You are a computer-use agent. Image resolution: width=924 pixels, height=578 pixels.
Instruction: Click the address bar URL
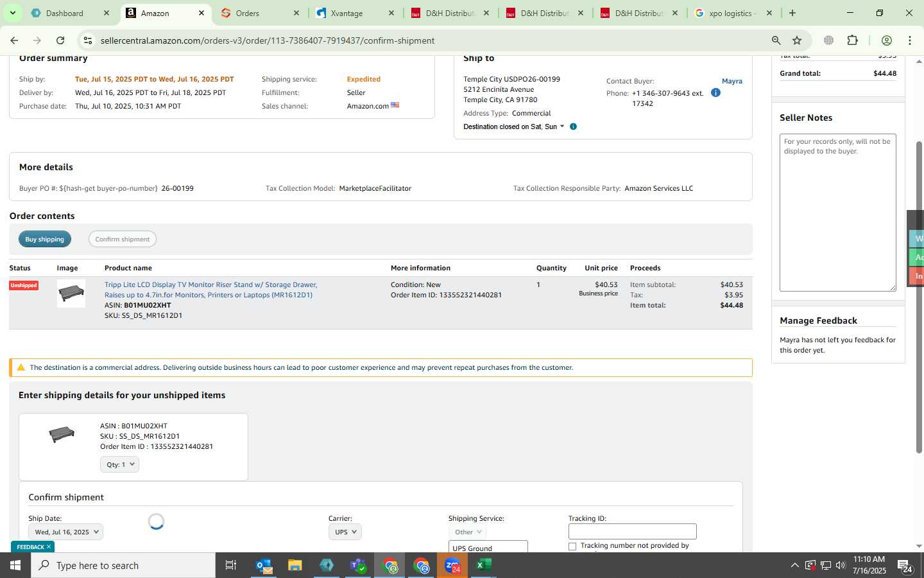268,40
